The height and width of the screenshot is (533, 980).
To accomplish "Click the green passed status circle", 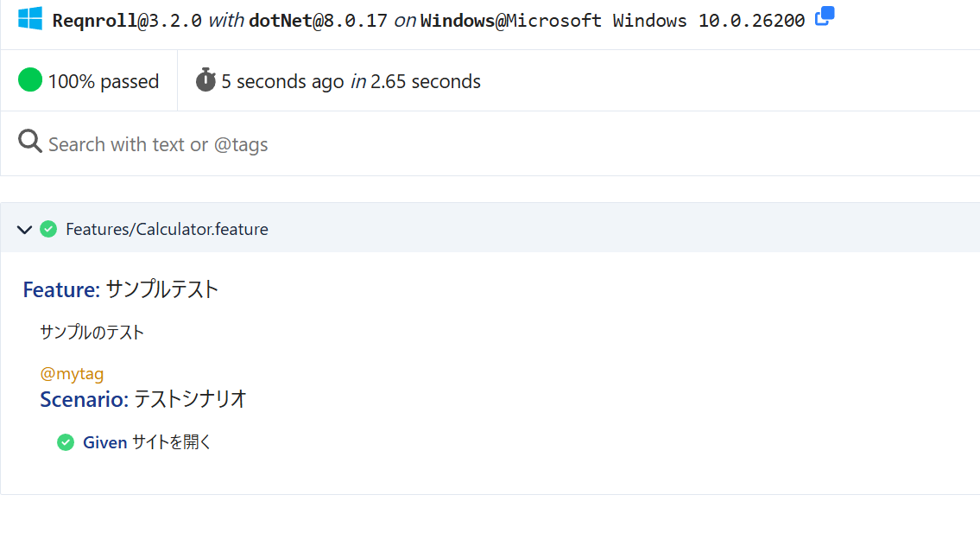I will pyautogui.click(x=30, y=80).
